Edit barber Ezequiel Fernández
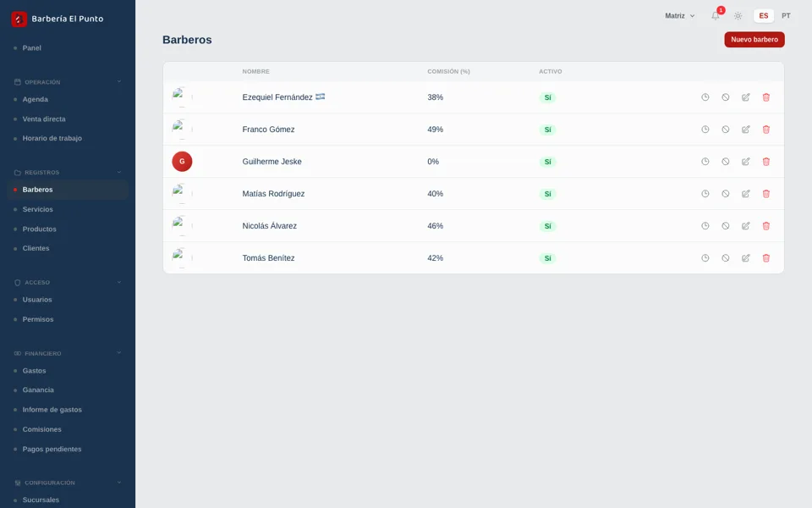 click(746, 97)
